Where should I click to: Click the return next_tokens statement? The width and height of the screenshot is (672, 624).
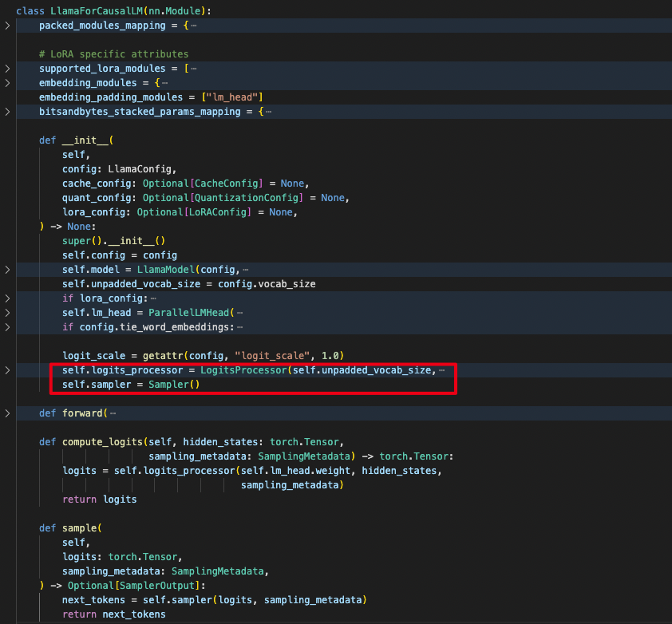click(112, 614)
